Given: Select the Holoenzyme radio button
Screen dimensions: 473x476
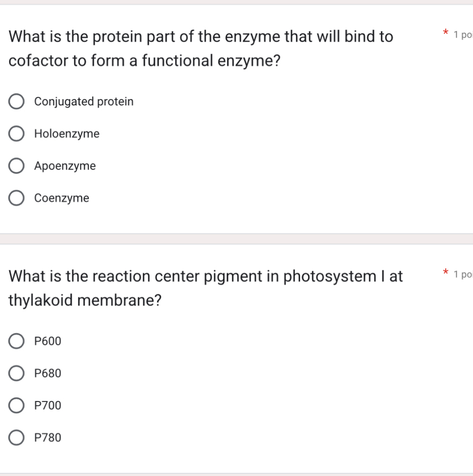Looking at the screenshot, I should [16, 133].
